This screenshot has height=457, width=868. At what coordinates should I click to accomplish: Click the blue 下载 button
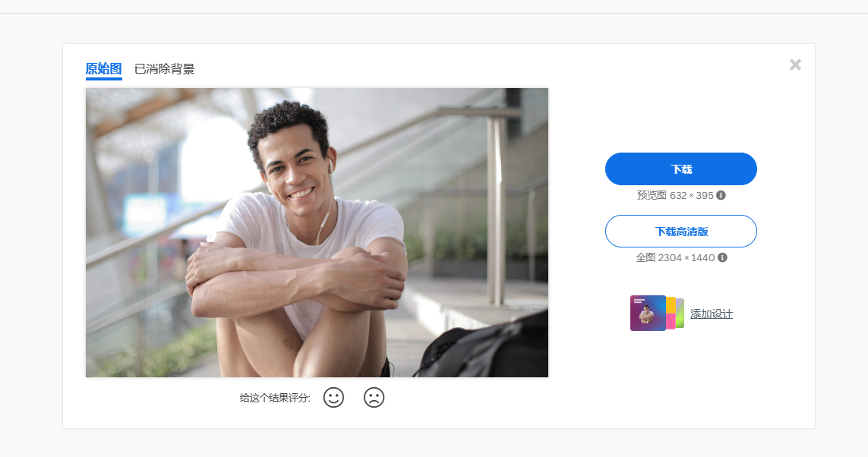(681, 169)
